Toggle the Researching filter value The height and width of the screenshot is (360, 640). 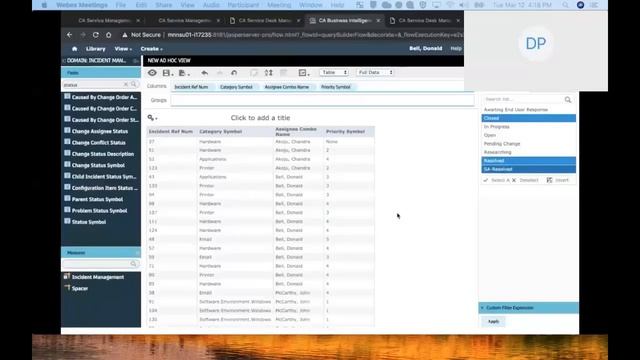point(529,152)
